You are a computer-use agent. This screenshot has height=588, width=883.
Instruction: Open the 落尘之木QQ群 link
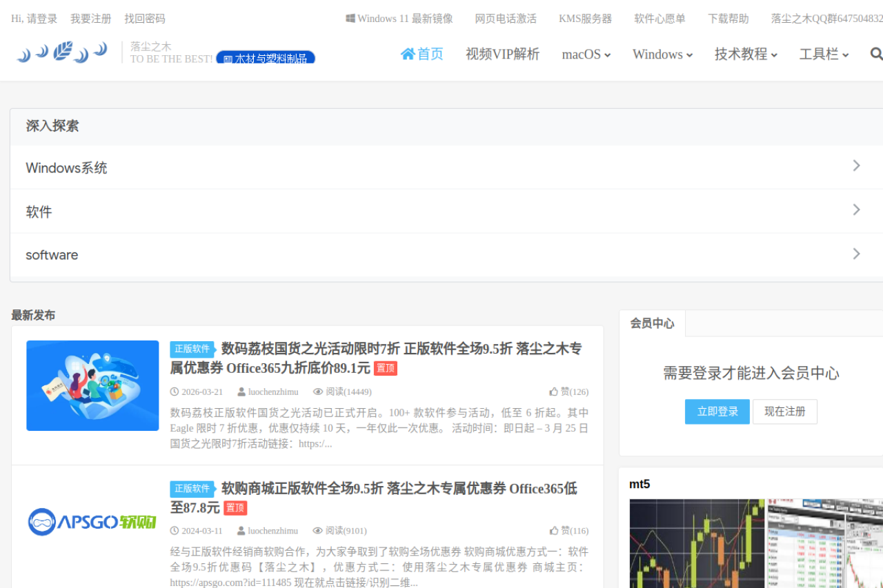[827, 19]
